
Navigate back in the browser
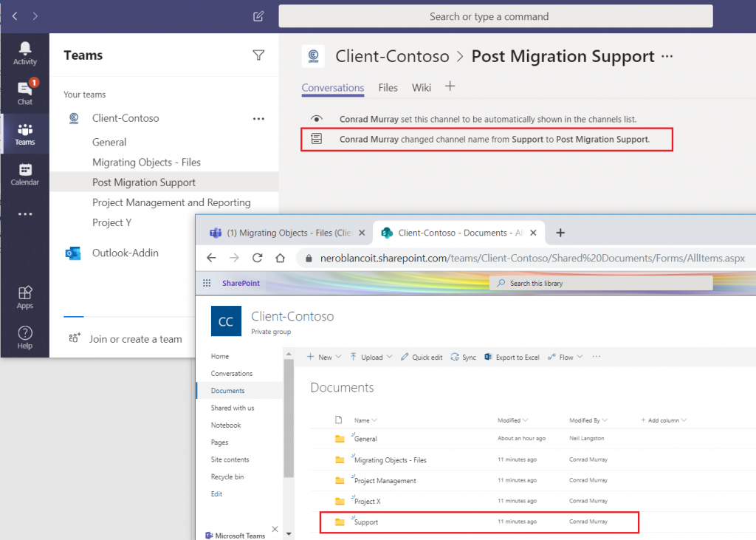(211, 258)
